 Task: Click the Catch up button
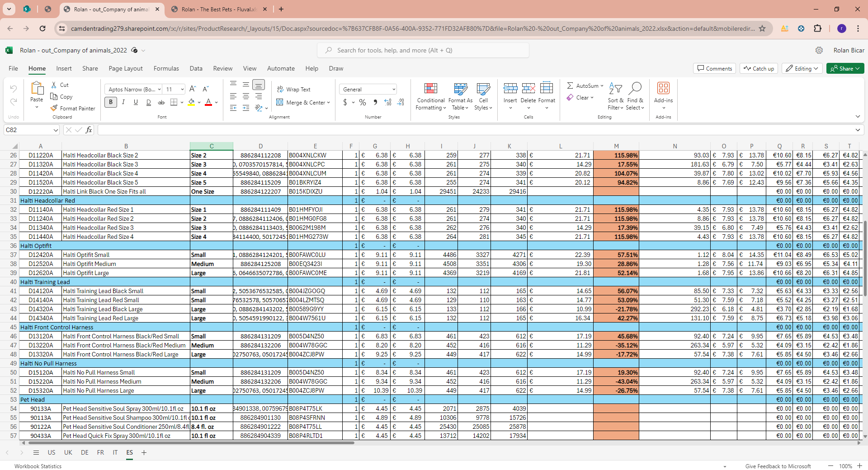coord(759,69)
